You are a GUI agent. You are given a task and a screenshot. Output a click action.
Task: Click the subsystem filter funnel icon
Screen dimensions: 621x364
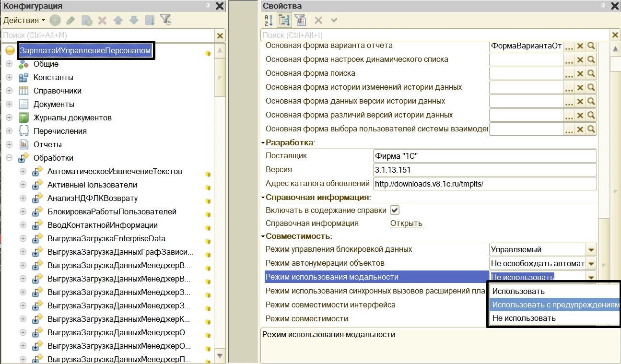pyautogui.click(x=165, y=20)
